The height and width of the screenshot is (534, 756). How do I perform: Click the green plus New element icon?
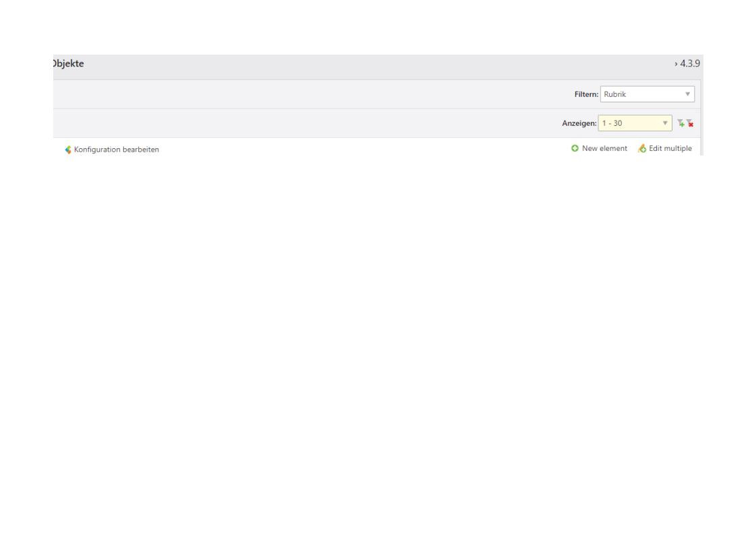point(575,148)
